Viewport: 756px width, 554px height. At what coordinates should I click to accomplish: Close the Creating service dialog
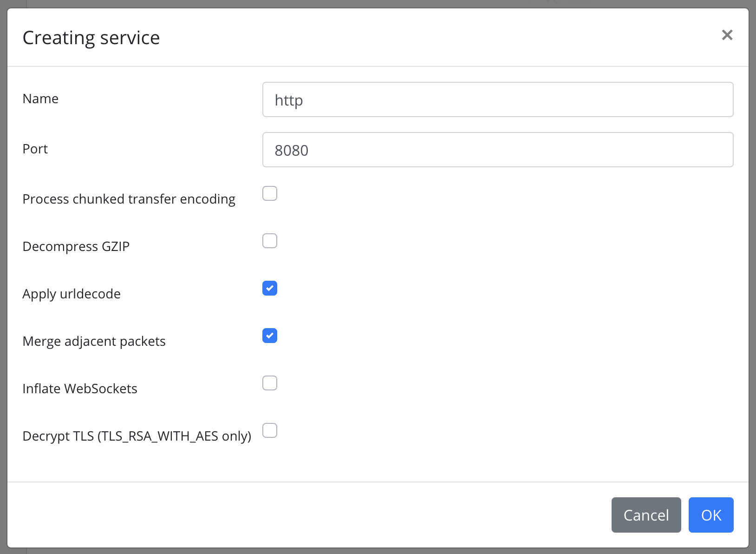[x=727, y=35]
